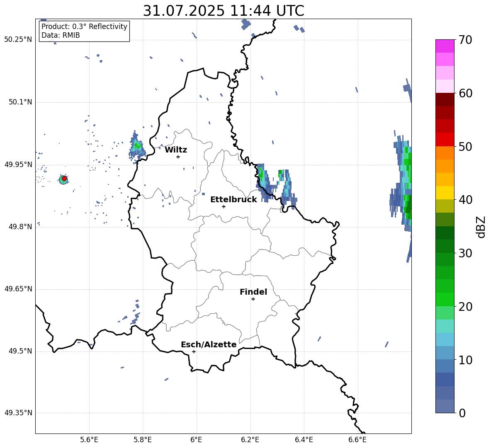Click the Findel station cross marker
The image size is (491, 448).
coord(253,299)
